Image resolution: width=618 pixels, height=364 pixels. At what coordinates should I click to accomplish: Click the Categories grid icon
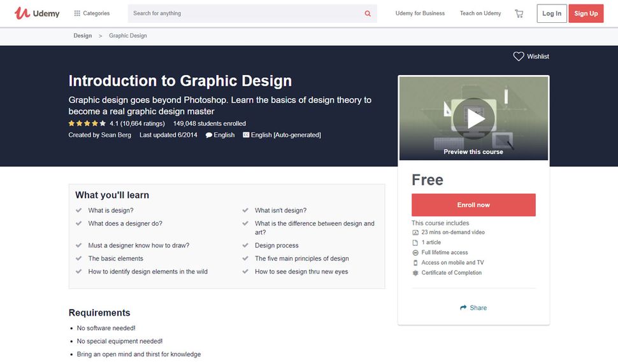[77, 13]
